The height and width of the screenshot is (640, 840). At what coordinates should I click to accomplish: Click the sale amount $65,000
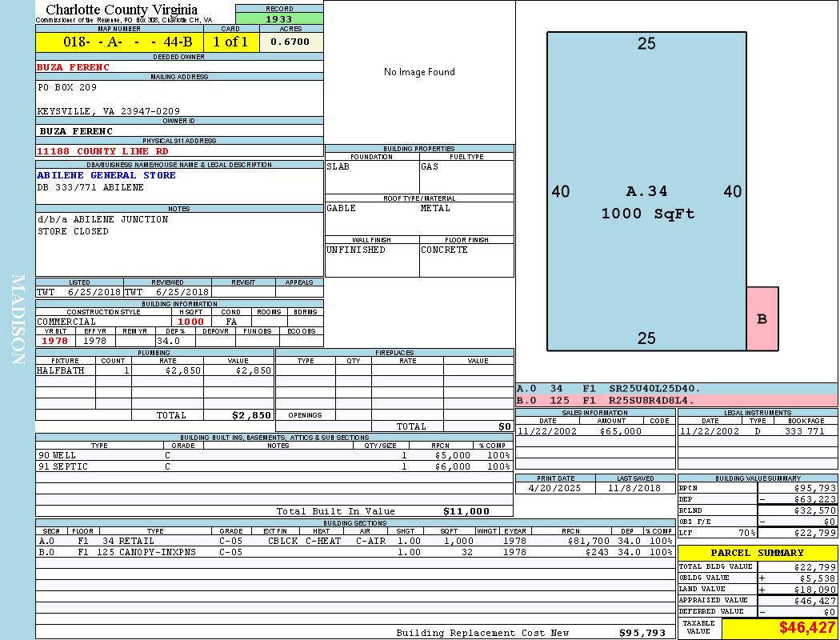pos(620,431)
